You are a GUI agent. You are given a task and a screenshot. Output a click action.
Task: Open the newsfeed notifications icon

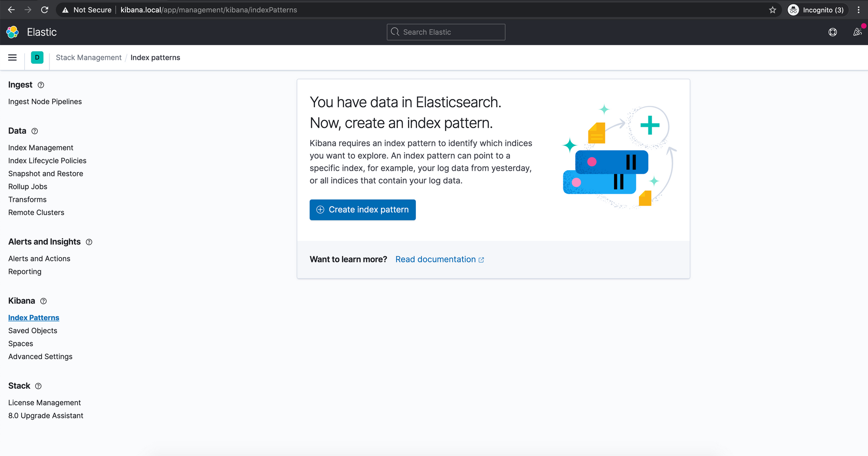point(858,32)
